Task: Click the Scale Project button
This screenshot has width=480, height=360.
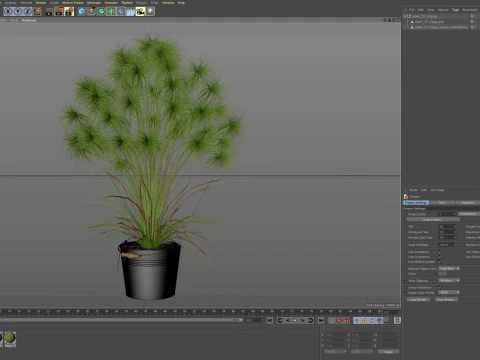Action: click(433, 220)
